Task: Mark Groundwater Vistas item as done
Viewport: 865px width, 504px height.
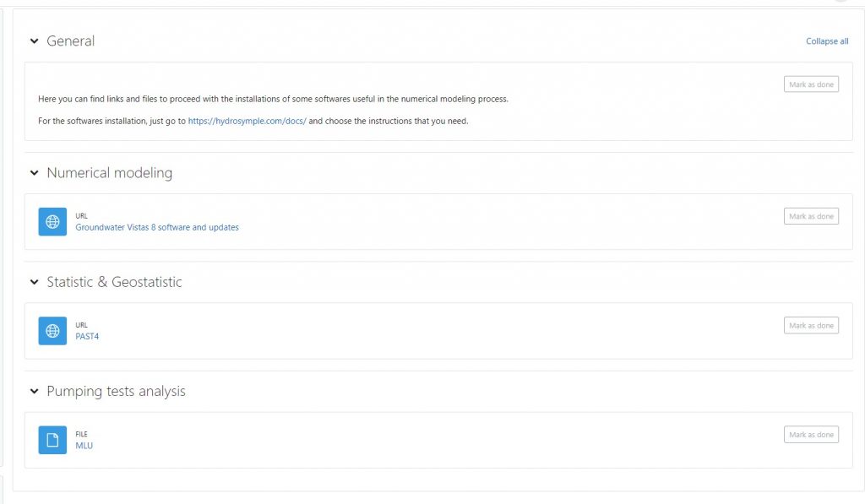Action: point(811,216)
